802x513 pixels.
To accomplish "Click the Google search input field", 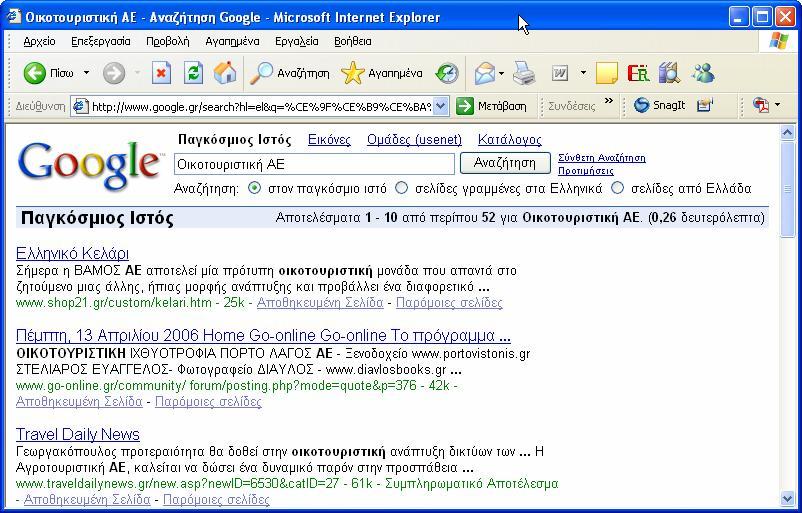I will tap(314, 164).
